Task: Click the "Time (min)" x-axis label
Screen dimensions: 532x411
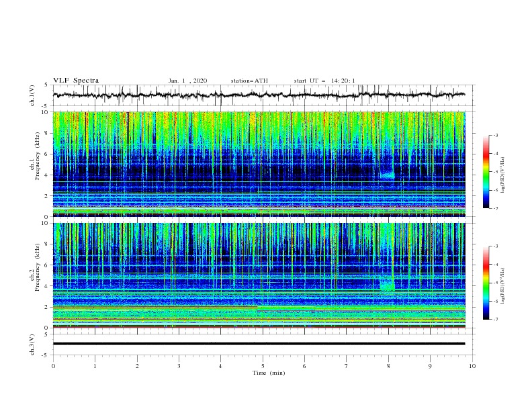Action: [x=269, y=373]
